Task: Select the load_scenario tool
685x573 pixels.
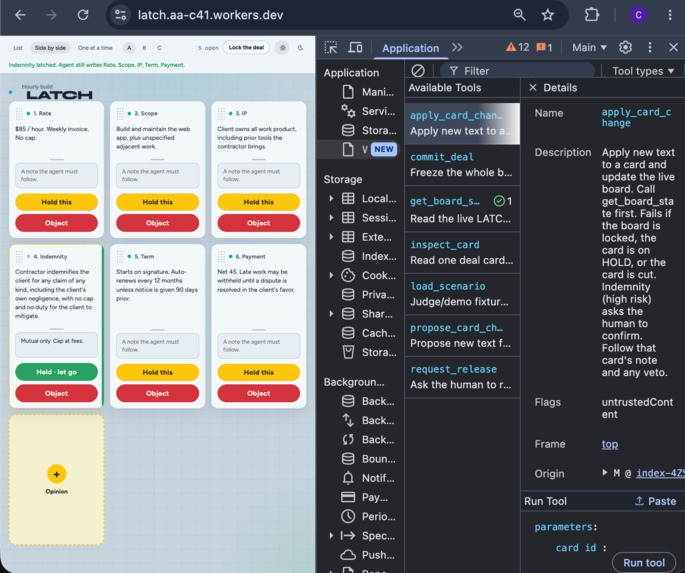Action: (x=462, y=294)
